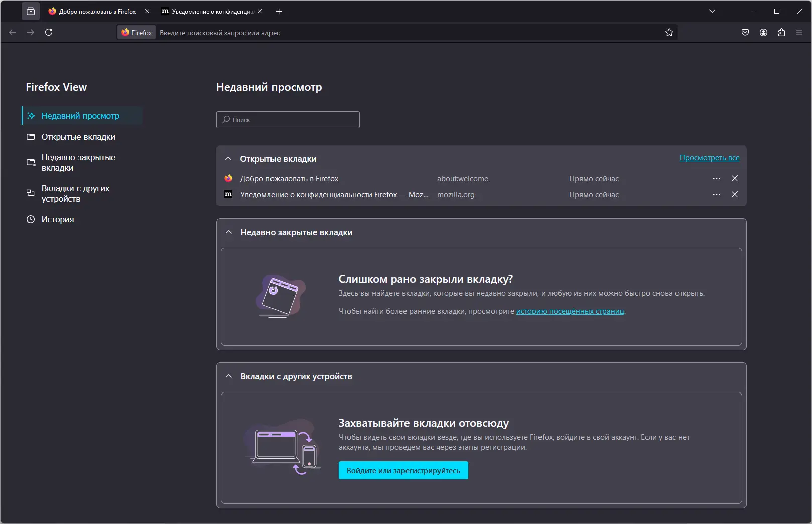Select История in the Firefox View sidebar
Viewport: 812px width, 524px height.
pyautogui.click(x=57, y=219)
